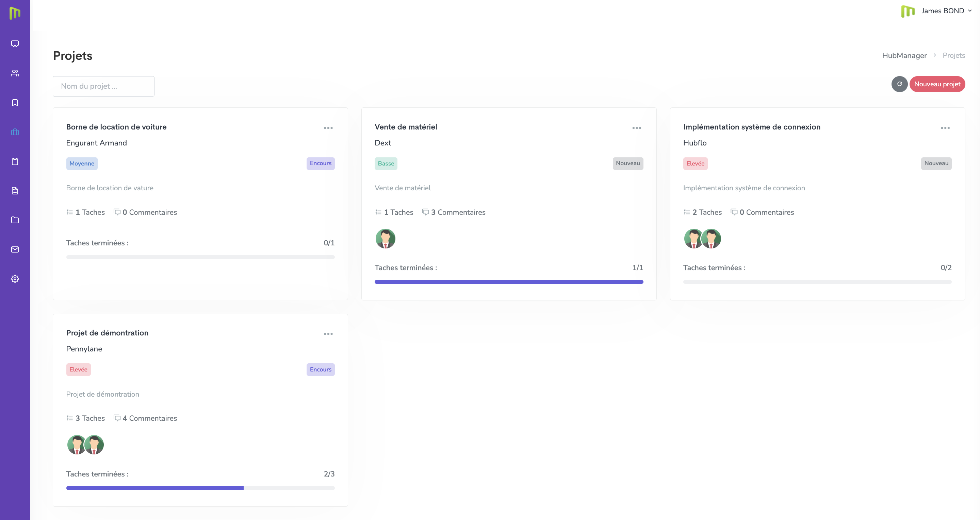
Task: Click the bookmark icon in sidebar
Action: [15, 103]
